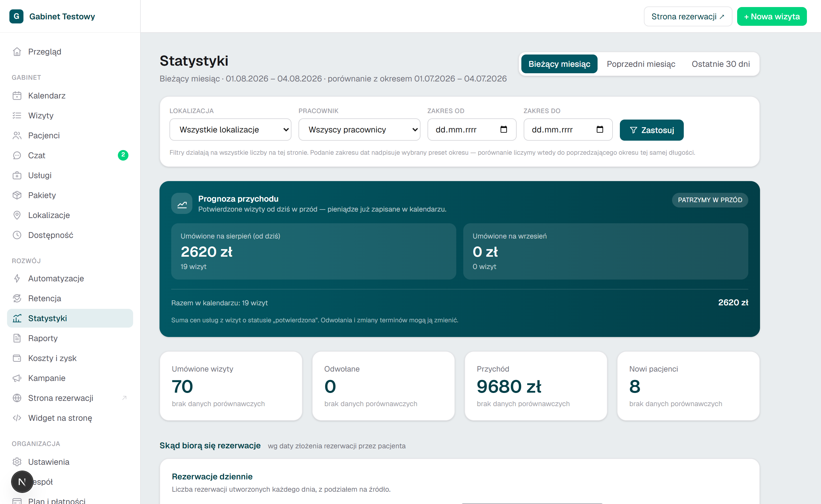The height and width of the screenshot is (504, 821).
Task: Open the Zakres do calendar picker icon
Action: pyautogui.click(x=600, y=129)
